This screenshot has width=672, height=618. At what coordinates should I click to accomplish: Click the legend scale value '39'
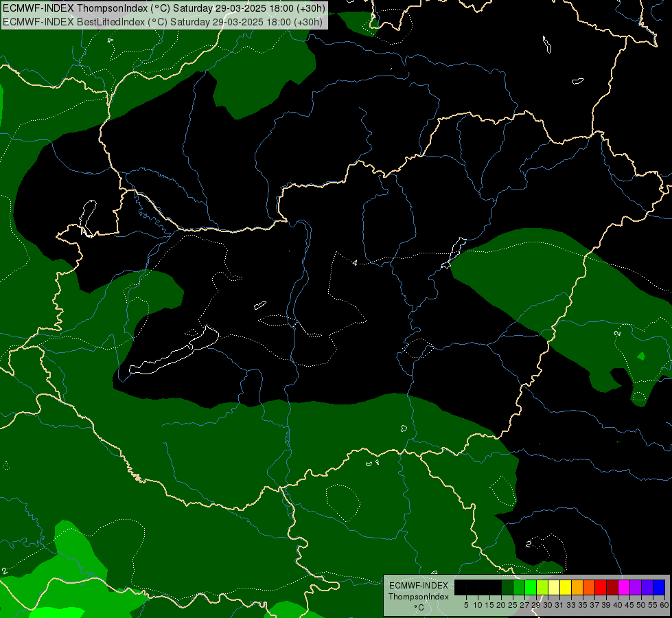click(x=606, y=605)
